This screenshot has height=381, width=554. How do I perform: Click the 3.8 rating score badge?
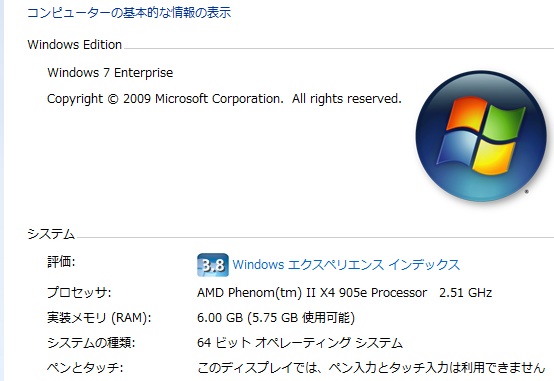pyautogui.click(x=213, y=265)
